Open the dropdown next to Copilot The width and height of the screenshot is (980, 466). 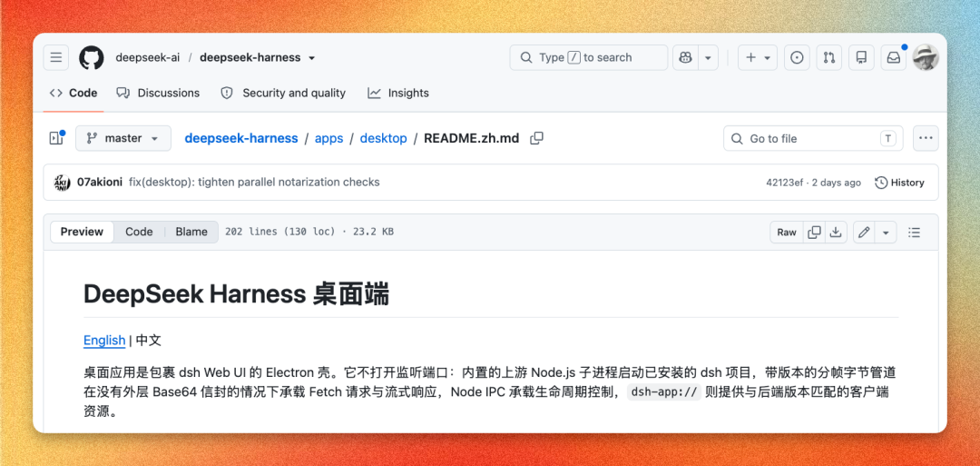point(708,57)
